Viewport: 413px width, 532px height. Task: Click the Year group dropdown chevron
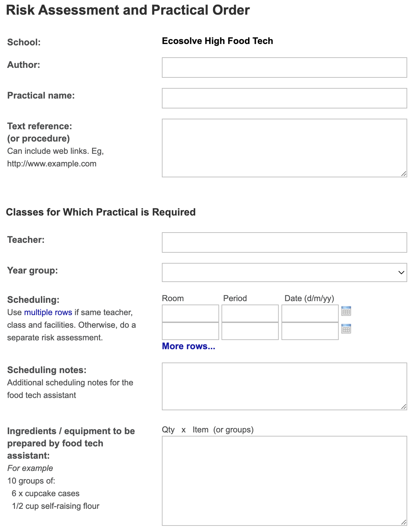pyautogui.click(x=401, y=272)
